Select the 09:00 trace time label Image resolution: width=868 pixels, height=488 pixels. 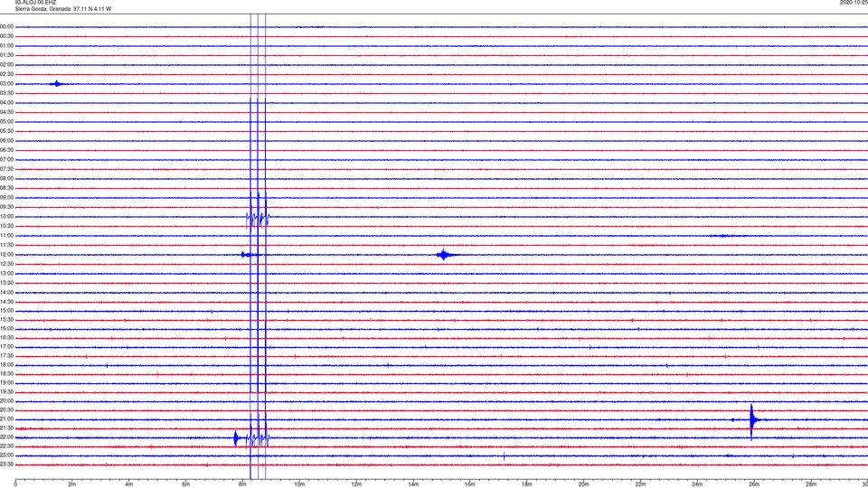[6, 198]
